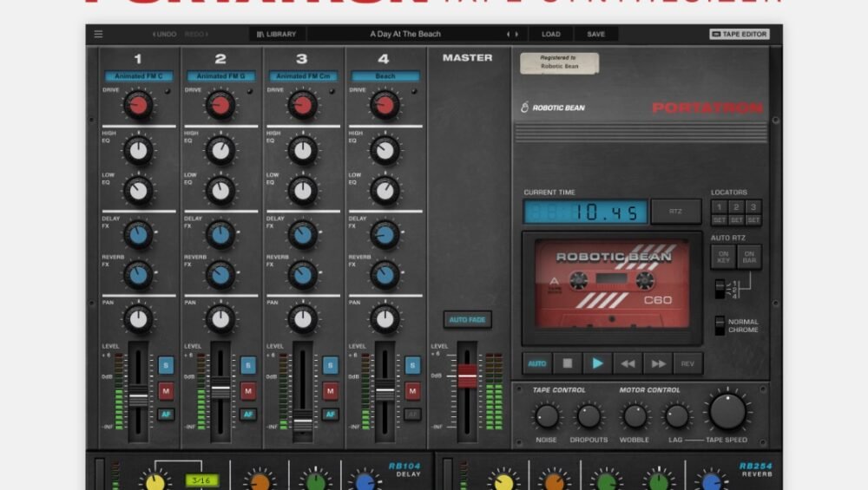The height and width of the screenshot is (490, 868).
Task: Click channel 1 Drive knob
Action: tap(138, 105)
